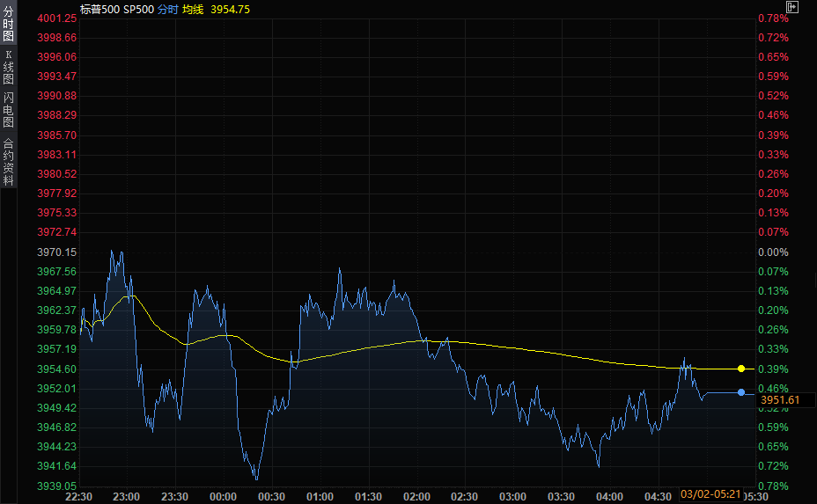
Task: Click the 3951.61 current price tag
Action: 780,400
